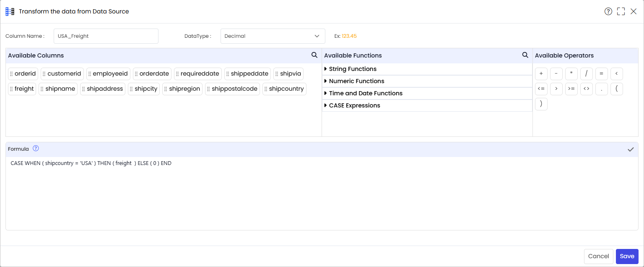
Task: Select the customerid column chip
Action: pyautogui.click(x=62, y=74)
